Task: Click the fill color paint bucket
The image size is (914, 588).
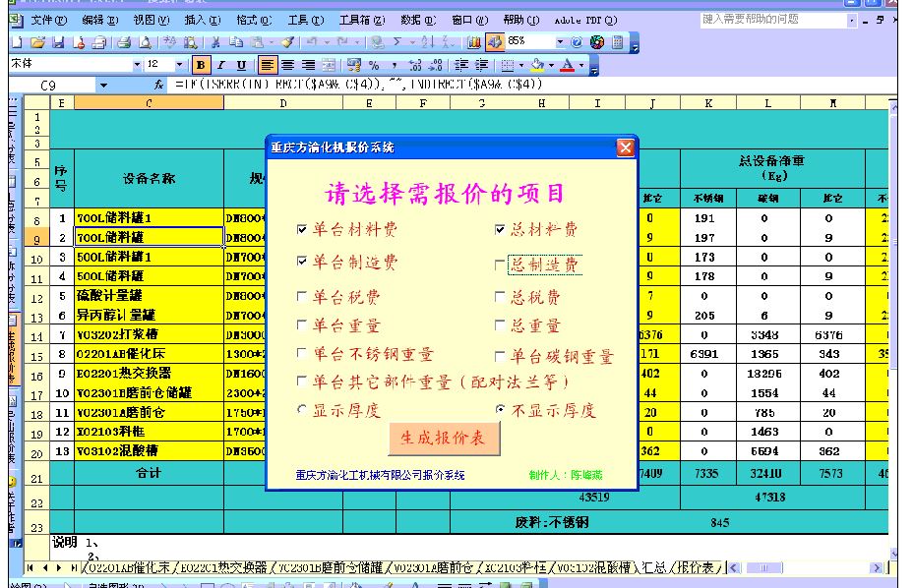Action: 538,65
